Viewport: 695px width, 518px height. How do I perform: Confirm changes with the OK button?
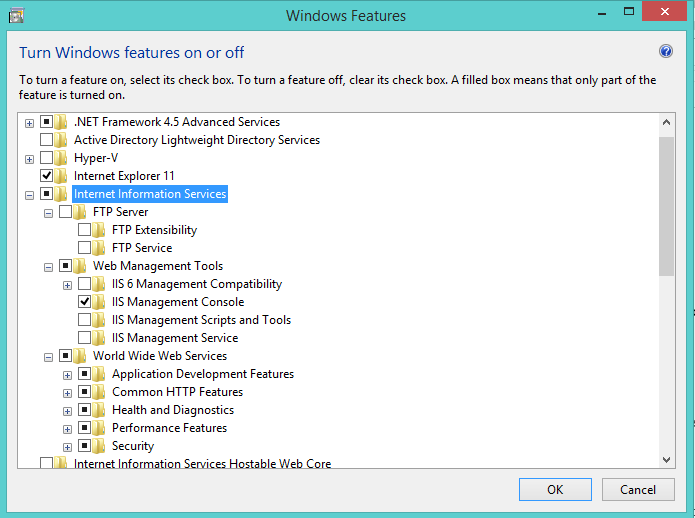point(555,490)
